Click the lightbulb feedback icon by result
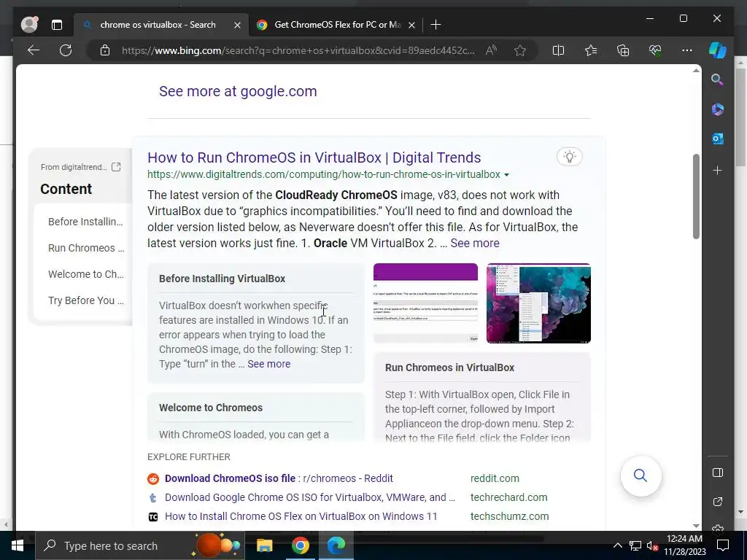747x560 pixels. tap(569, 156)
